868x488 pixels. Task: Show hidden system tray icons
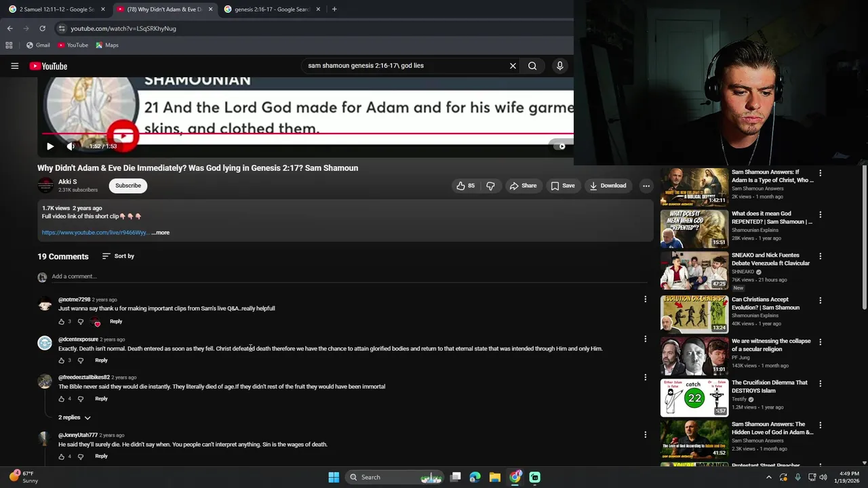[768, 477]
